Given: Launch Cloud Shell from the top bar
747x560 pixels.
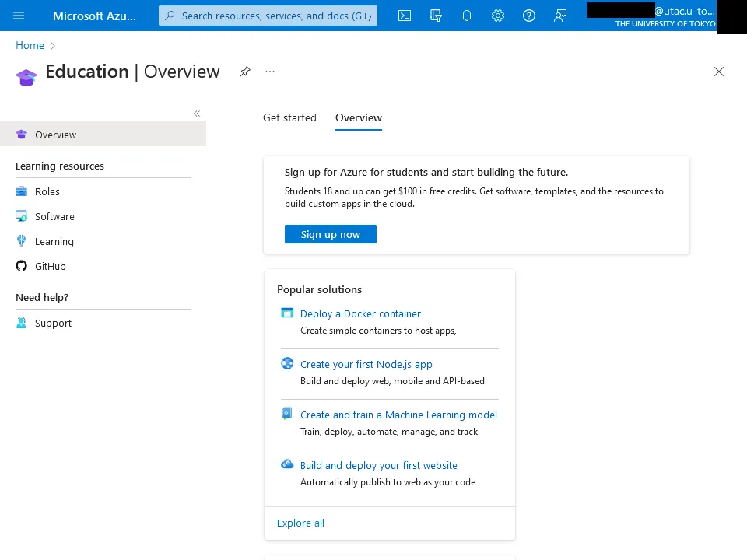Looking at the screenshot, I should (405, 16).
